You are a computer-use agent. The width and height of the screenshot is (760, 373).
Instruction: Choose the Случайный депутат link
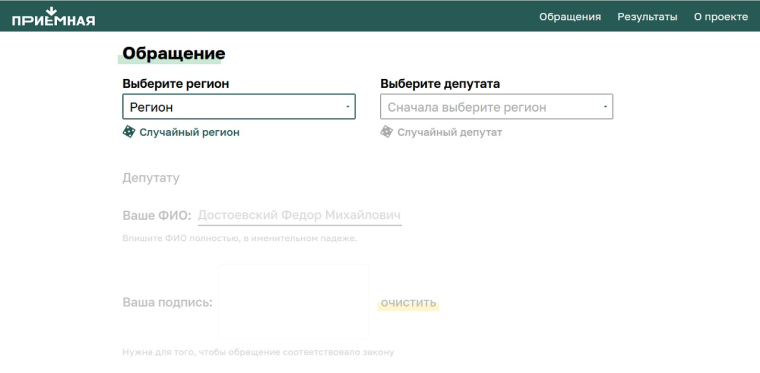[x=450, y=132]
